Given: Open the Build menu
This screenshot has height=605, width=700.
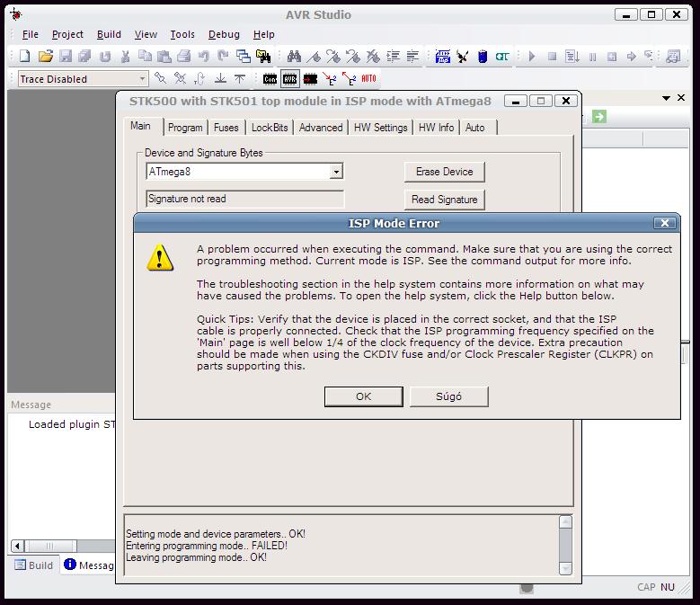Looking at the screenshot, I should pos(109,34).
